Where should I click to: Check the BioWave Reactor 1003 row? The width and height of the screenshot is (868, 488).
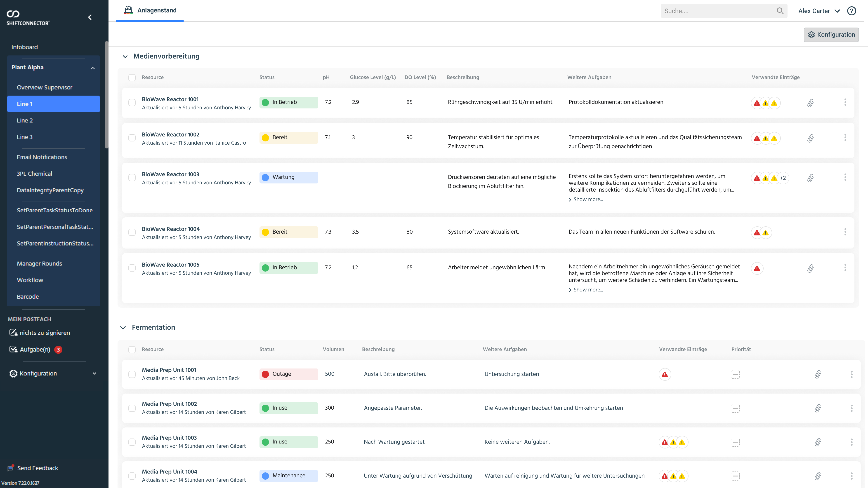point(132,178)
